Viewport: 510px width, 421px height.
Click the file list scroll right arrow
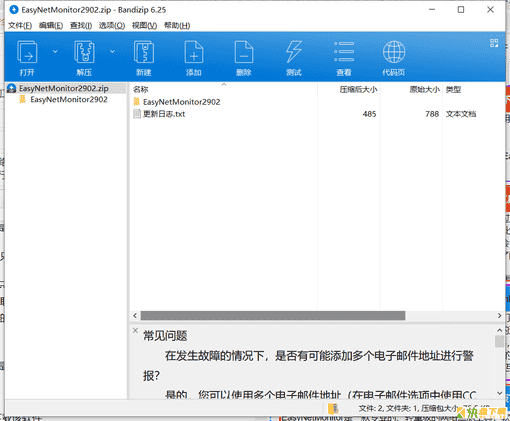coord(499,315)
